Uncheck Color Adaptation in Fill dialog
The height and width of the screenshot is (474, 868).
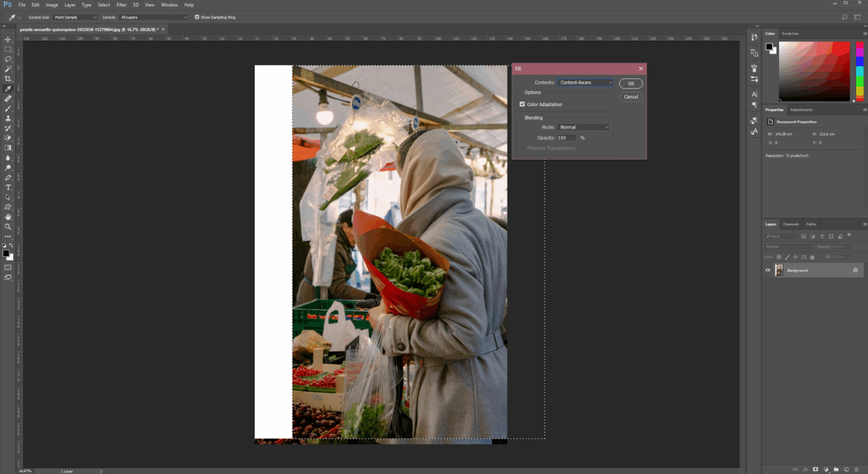coord(522,104)
